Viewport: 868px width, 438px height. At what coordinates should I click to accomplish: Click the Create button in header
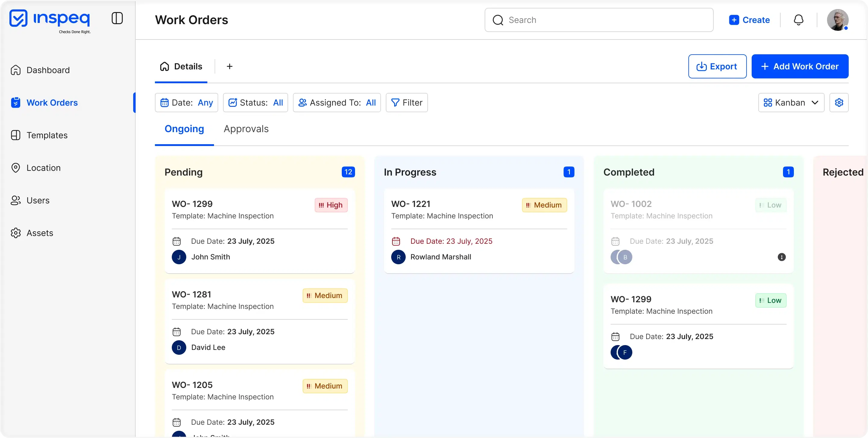749,20
